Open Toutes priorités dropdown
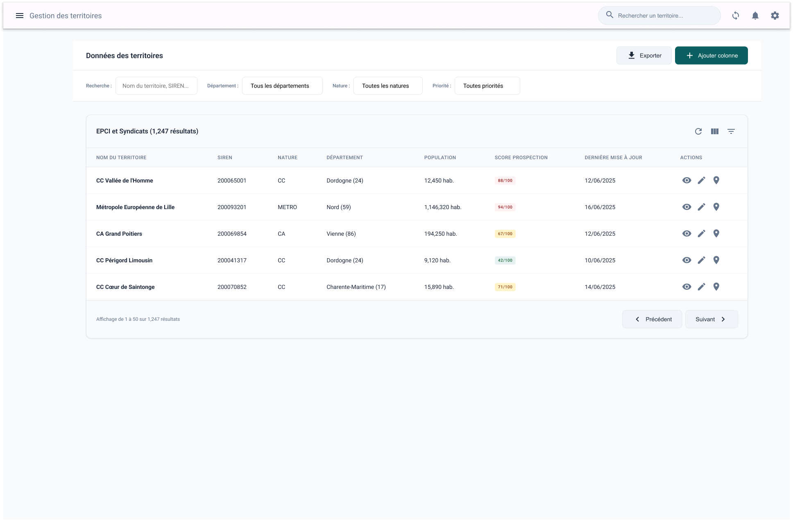Image resolution: width=793 pixels, height=532 pixels. (x=487, y=86)
